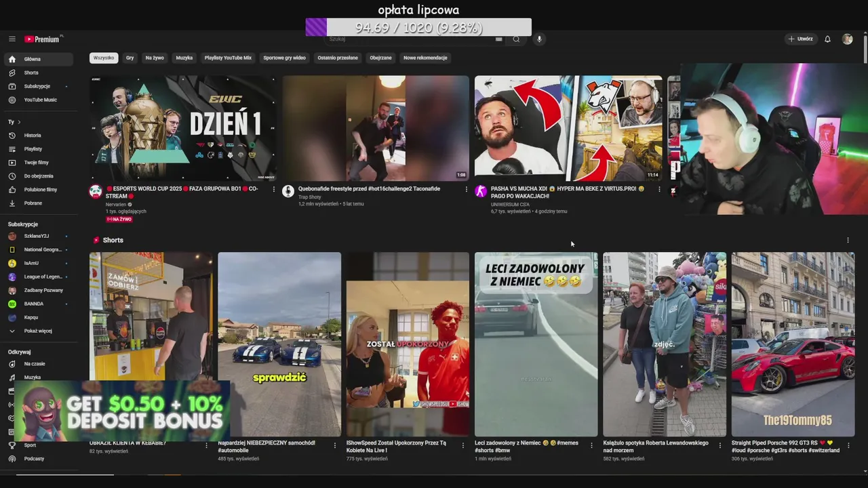
Task: Open the PASHA VS MUCHA XD video title
Action: point(568,192)
